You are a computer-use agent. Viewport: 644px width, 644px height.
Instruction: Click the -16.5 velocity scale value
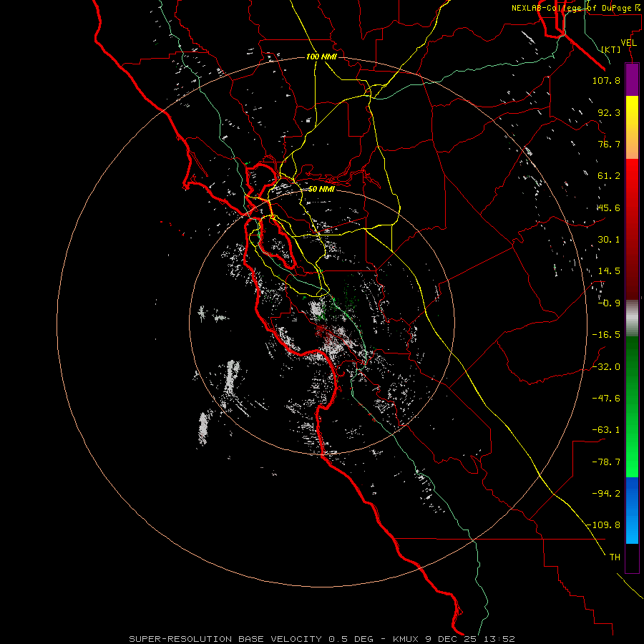[606, 335]
